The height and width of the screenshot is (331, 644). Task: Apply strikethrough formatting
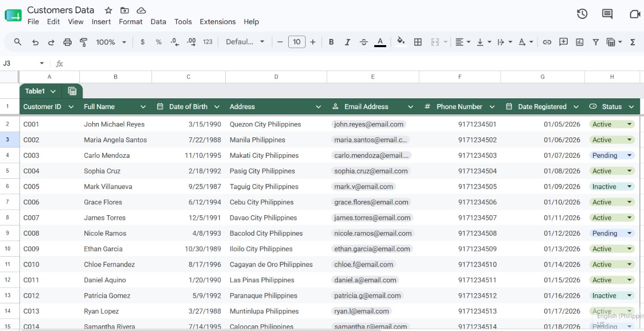coord(364,42)
